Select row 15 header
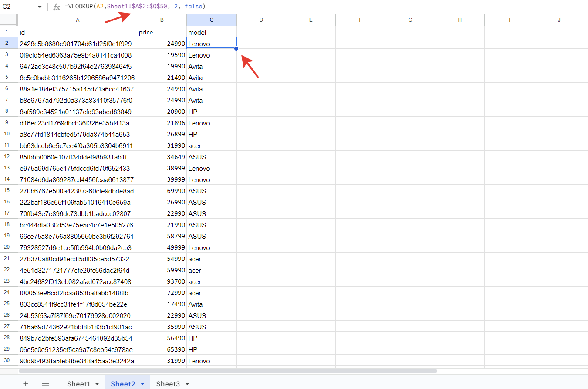588x389 pixels. [7, 191]
